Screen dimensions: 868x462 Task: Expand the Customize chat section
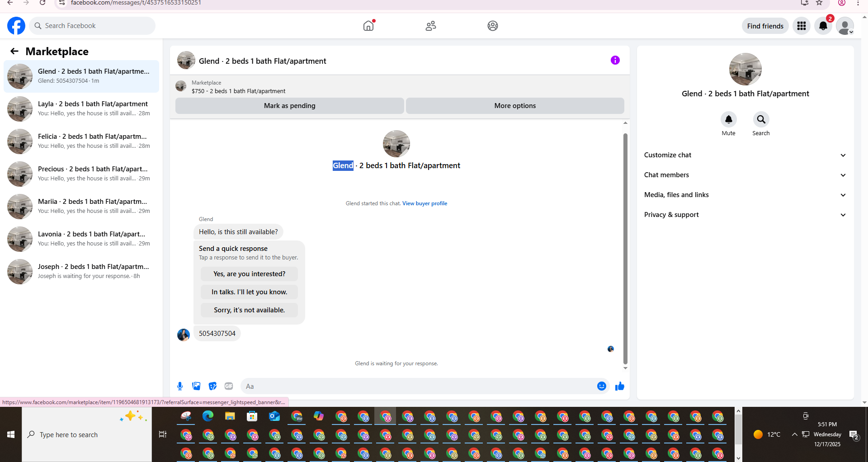(x=745, y=155)
